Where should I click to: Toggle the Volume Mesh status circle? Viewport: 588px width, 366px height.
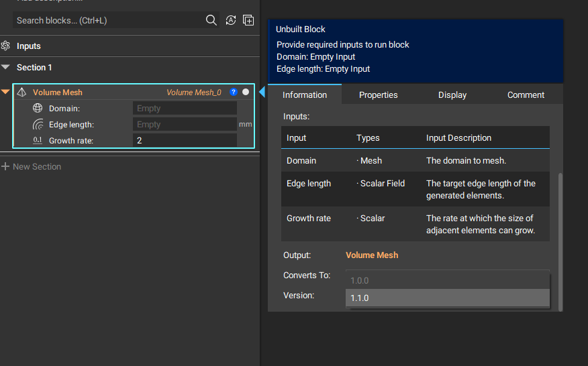point(246,92)
